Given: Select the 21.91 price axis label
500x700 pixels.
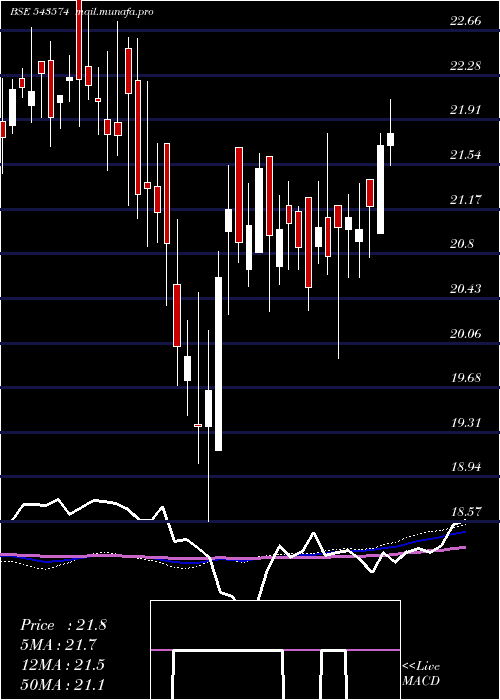Looking at the screenshot, I should [466, 110].
